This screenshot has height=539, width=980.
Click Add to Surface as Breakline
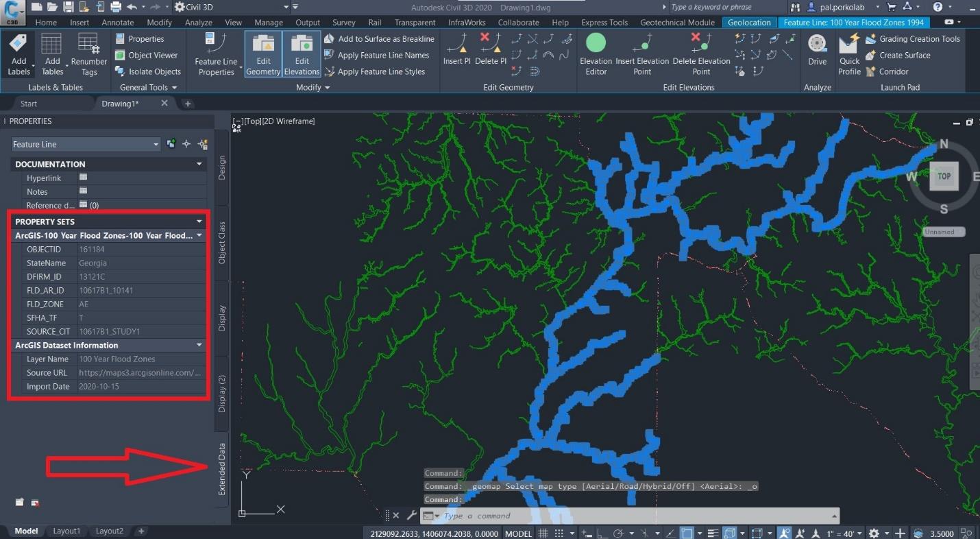pyautogui.click(x=379, y=38)
